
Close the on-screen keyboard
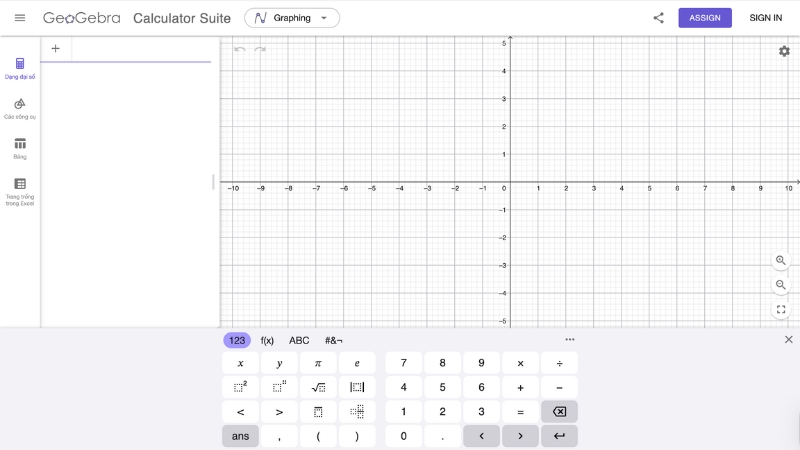click(788, 340)
